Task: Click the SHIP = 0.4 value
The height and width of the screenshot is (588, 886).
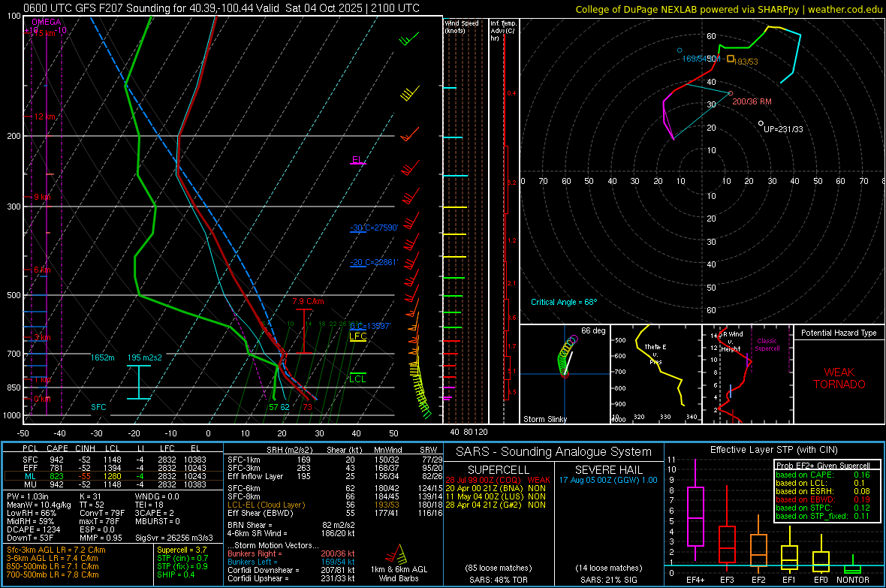Action: pyautogui.click(x=176, y=574)
